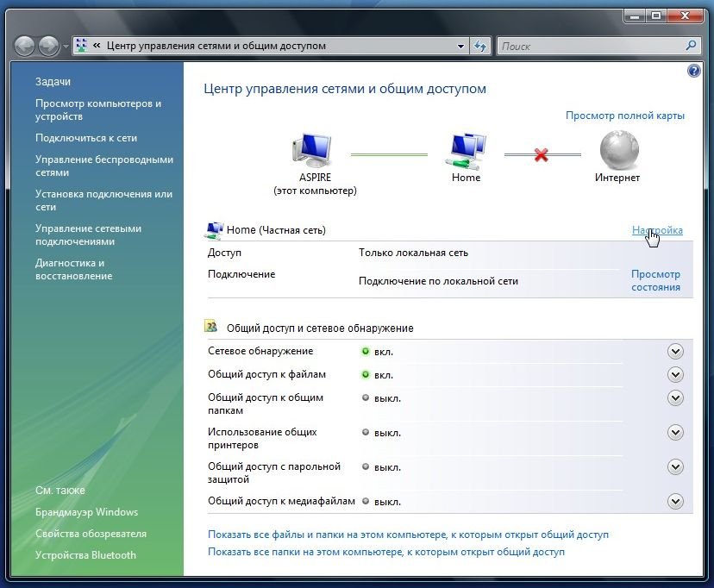This screenshot has width=714, height=588.
Task: Open Брандмауэр Windows link
Action: click(x=86, y=512)
